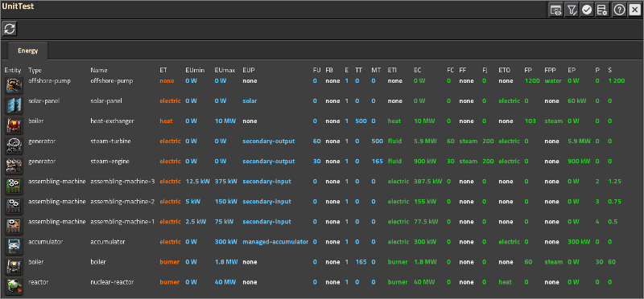This screenshot has height=299, width=644.
Task: Switch to the Energy tab
Action: [x=28, y=51]
